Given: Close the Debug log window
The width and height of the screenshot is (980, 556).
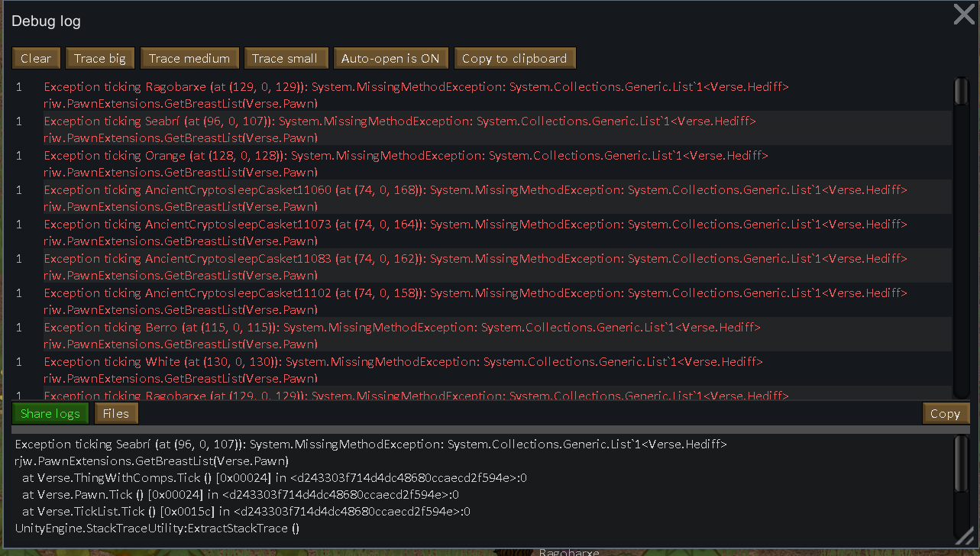Looking at the screenshot, I should (x=963, y=15).
